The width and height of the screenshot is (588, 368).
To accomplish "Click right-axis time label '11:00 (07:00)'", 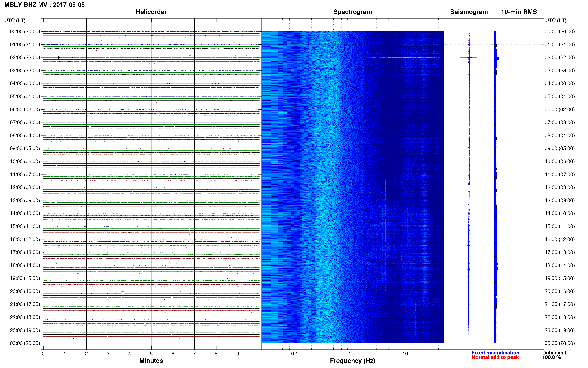I will tap(560, 174).
